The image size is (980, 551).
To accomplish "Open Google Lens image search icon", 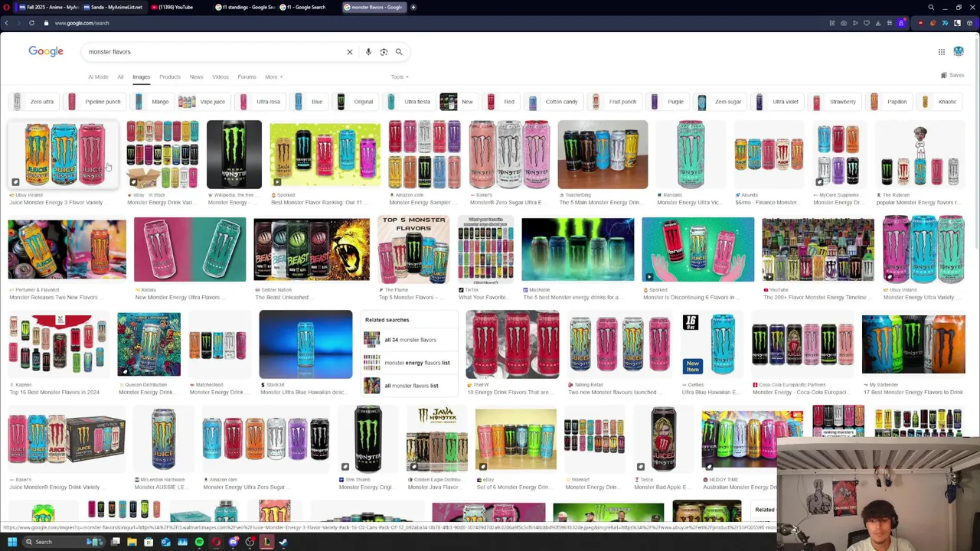I will [x=384, y=52].
